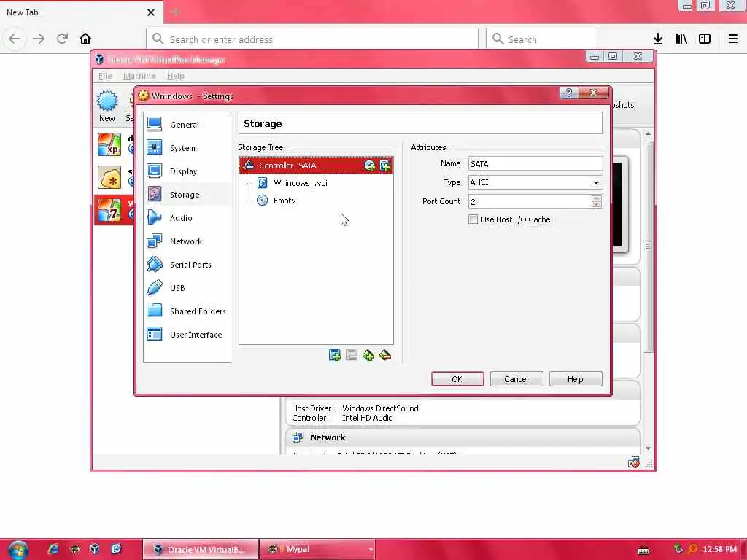The width and height of the screenshot is (747, 560).
Task: Click the browser Forward arrow
Action: coord(39,39)
